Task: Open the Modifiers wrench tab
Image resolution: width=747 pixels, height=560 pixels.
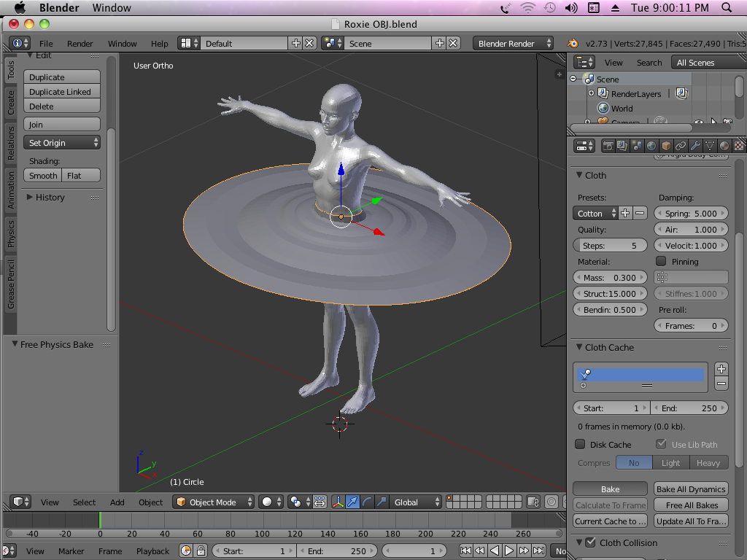Action: [x=695, y=146]
